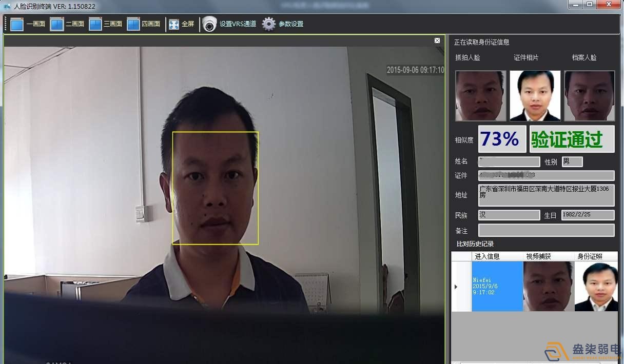Click the name (姓名) input field

509,161
